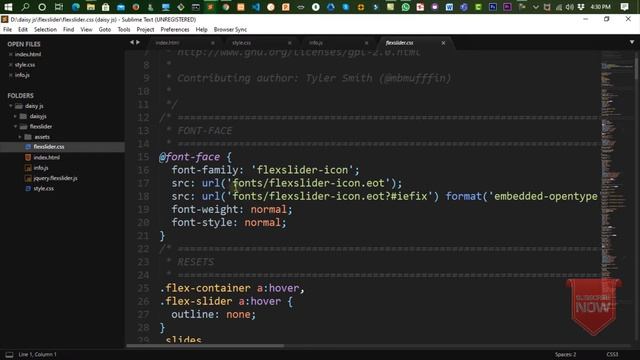Open the View menu
The image size is (640, 360).
coord(86,29)
